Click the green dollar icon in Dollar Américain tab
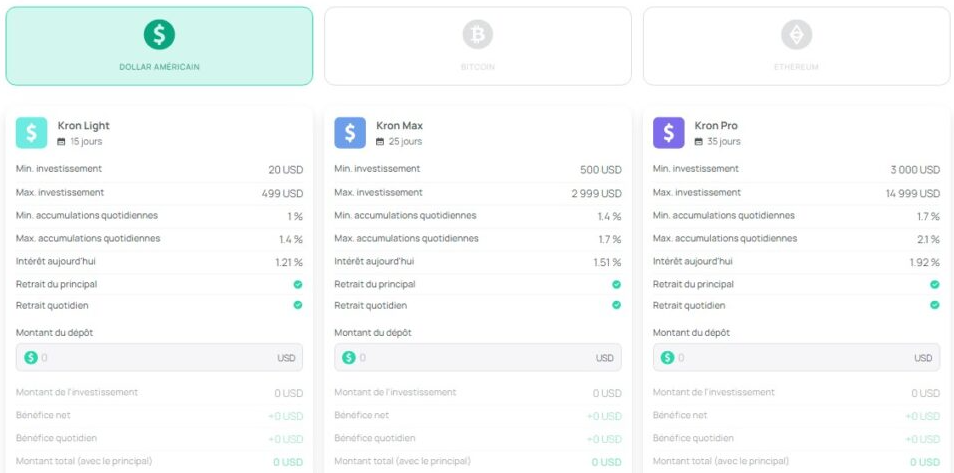The image size is (954, 473). tap(159, 35)
